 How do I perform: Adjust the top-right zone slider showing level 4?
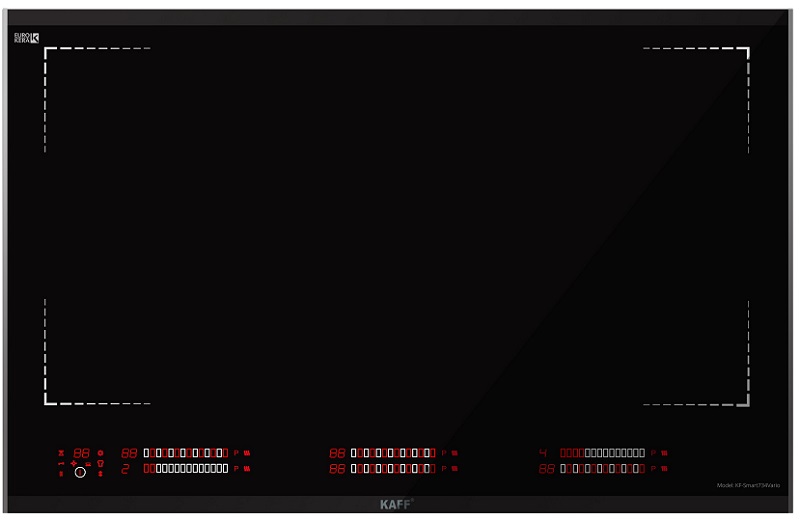[x=602, y=453]
